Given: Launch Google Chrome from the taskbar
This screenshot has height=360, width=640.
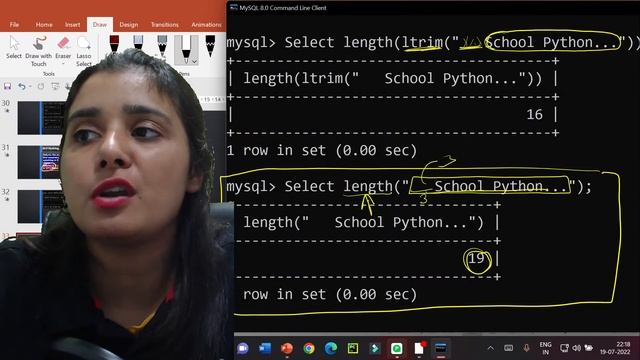Looking at the screenshot, I should coord(309,348).
